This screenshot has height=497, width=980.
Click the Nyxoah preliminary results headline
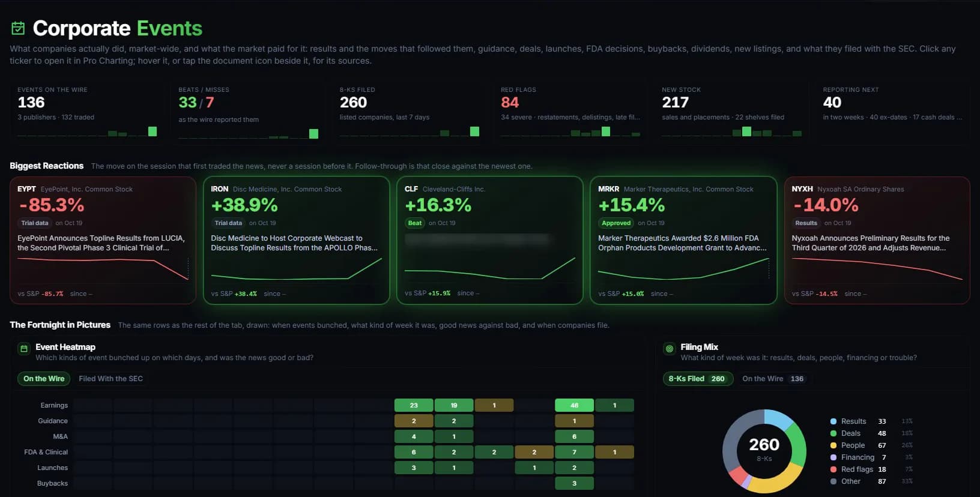tap(871, 243)
